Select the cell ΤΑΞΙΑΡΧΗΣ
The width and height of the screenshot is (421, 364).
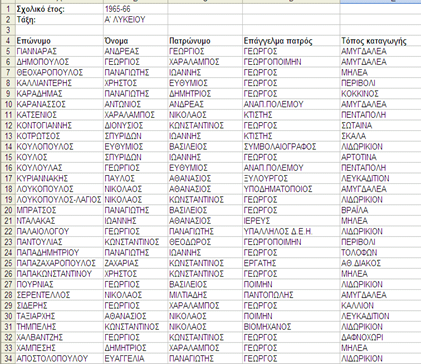(x=59, y=316)
